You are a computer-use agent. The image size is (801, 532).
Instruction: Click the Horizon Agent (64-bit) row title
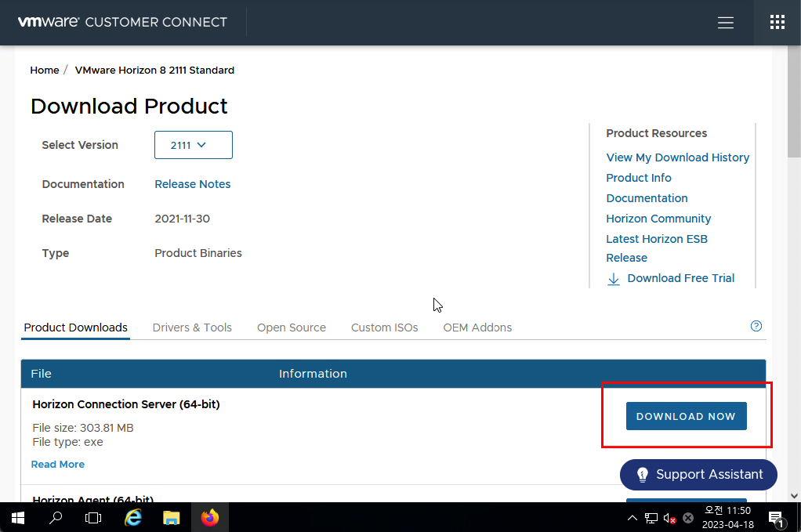[93, 499]
